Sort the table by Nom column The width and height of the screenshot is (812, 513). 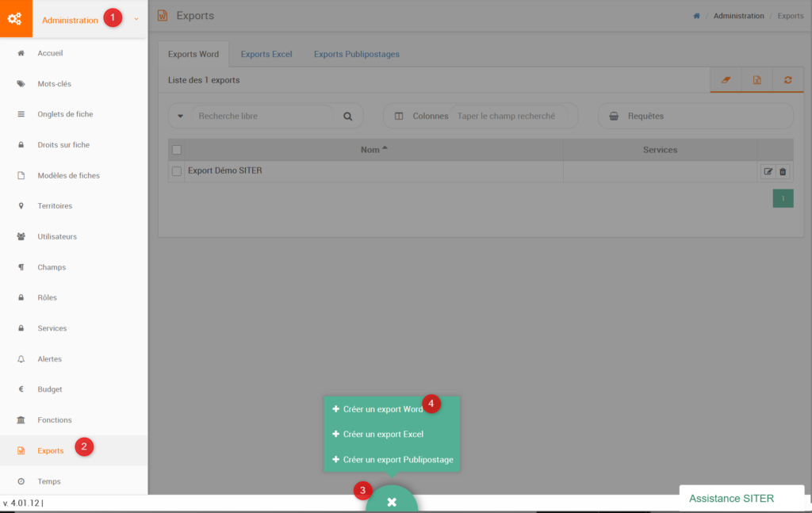pyautogui.click(x=373, y=149)
